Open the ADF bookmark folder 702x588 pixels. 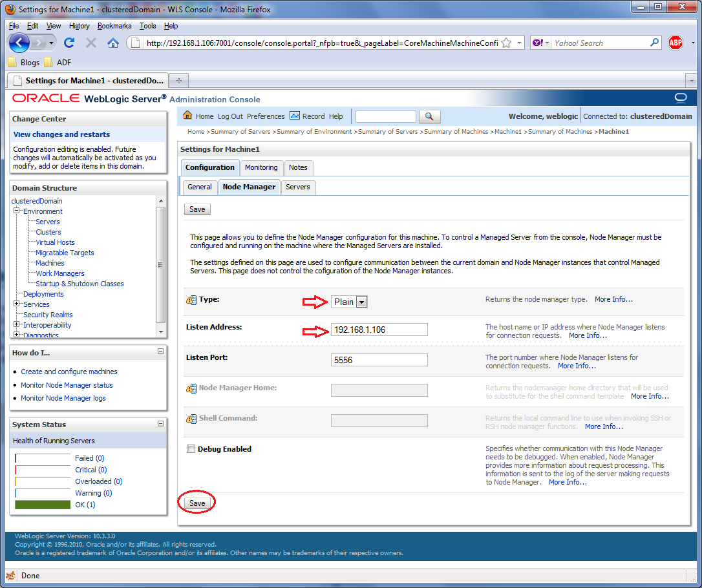[x=58, y=62]
